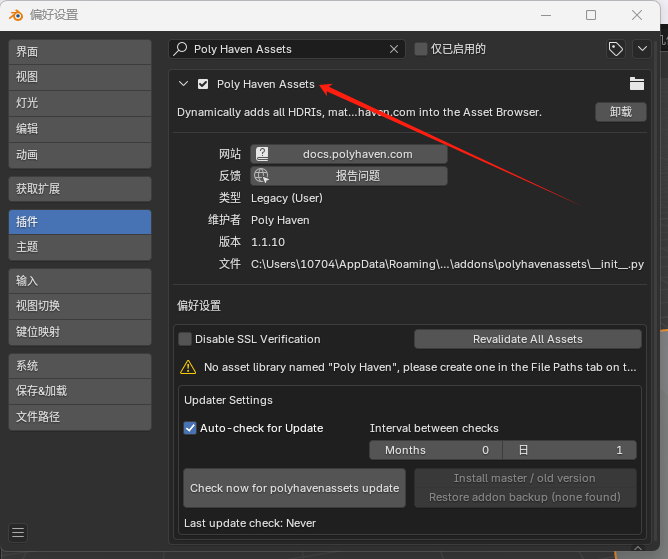The width and height of the screenshot is (668, 559).
Task: Toggle the 仅已启用的 checkbox
Action: [421, 49]
